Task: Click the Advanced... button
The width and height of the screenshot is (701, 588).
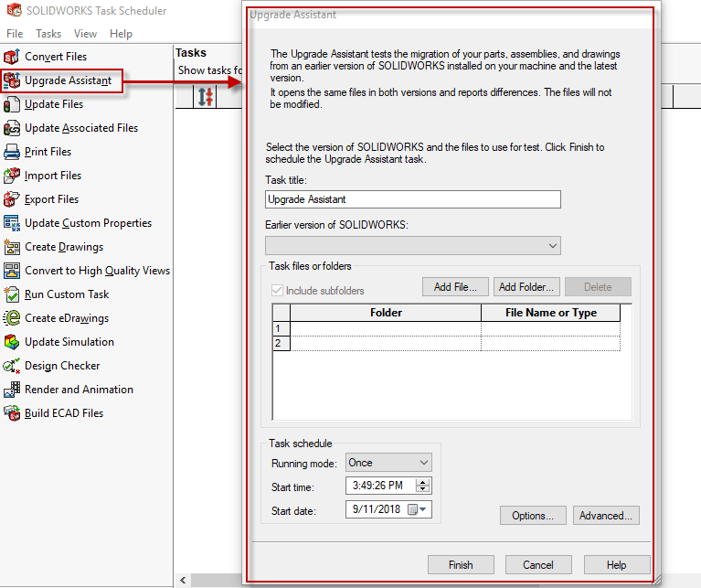Action: pyautogui.click(x=606, y=515)
